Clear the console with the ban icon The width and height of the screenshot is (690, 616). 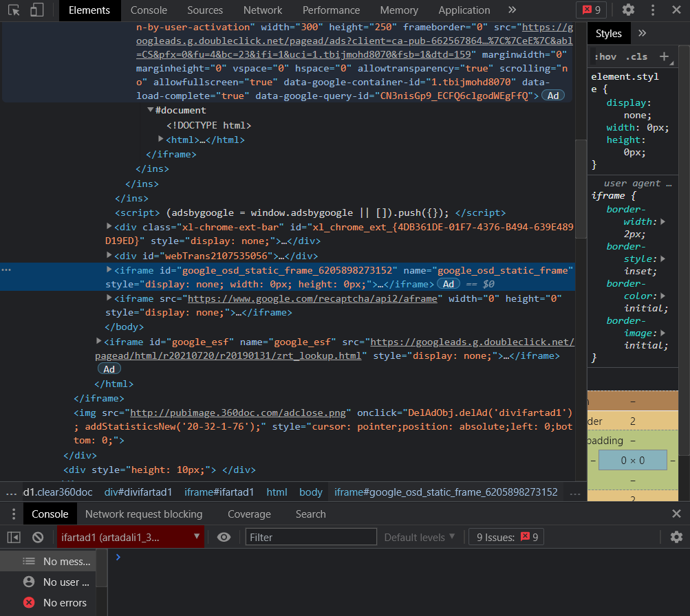[x=38, y=538]
